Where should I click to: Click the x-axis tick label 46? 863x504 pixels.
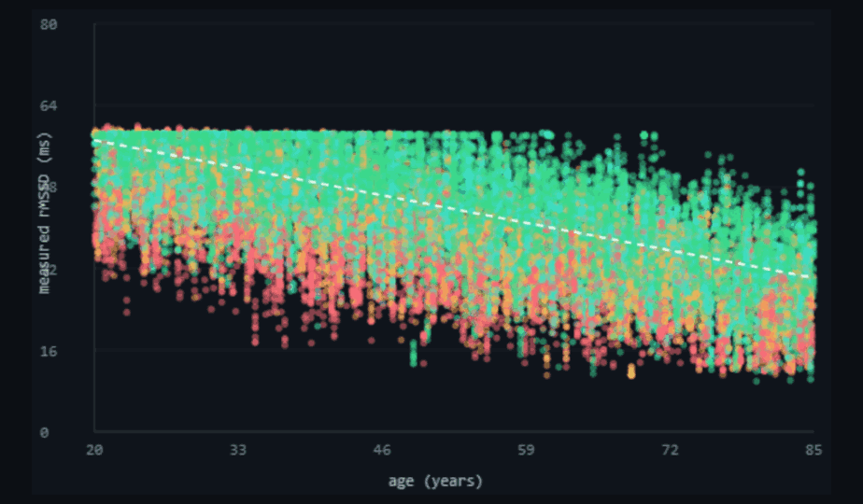coord(382,450)
